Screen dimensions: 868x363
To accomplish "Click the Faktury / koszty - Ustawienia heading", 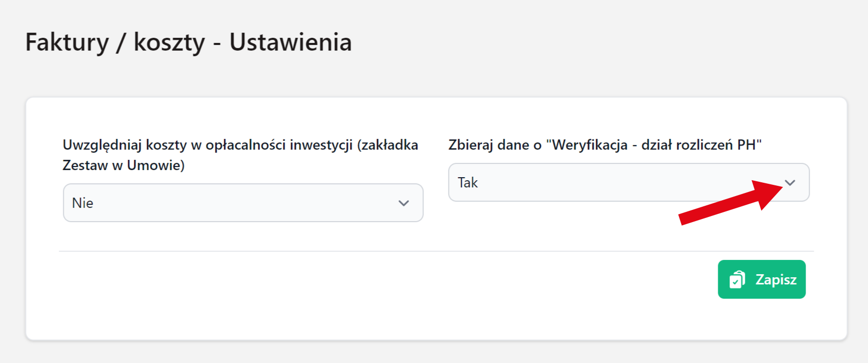I will click(x=189, y=42).
